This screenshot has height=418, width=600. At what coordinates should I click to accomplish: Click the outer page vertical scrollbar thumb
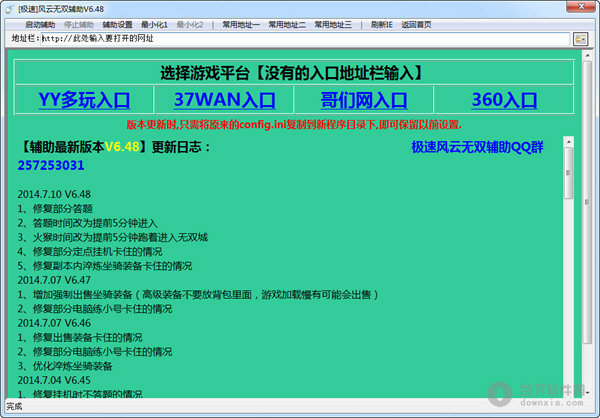click(587, 202)
